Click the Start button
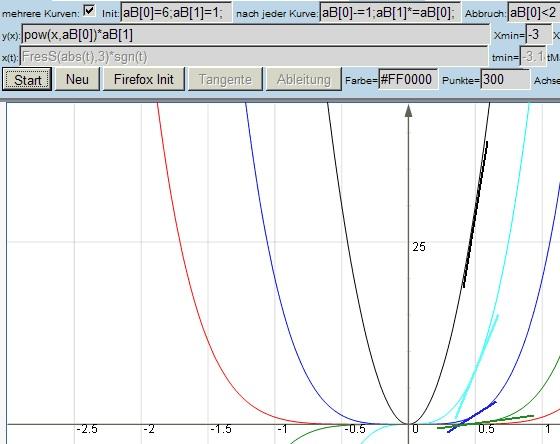This screenshot has width=560, height=444. point(27,79)
